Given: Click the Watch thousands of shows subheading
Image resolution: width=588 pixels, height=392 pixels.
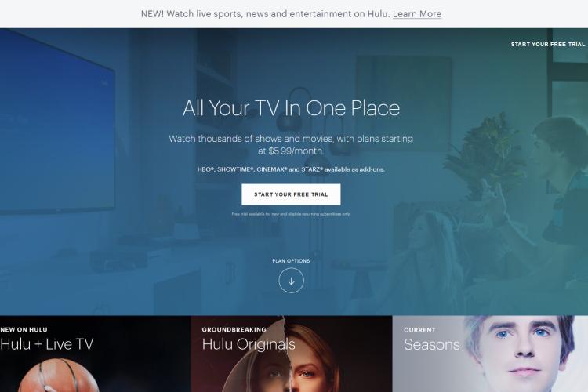Looking at the screenshot, I should pos(291,145).
